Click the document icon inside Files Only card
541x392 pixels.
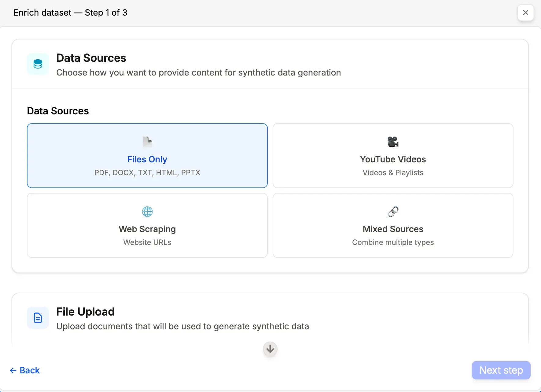click(x=147, y=142)
